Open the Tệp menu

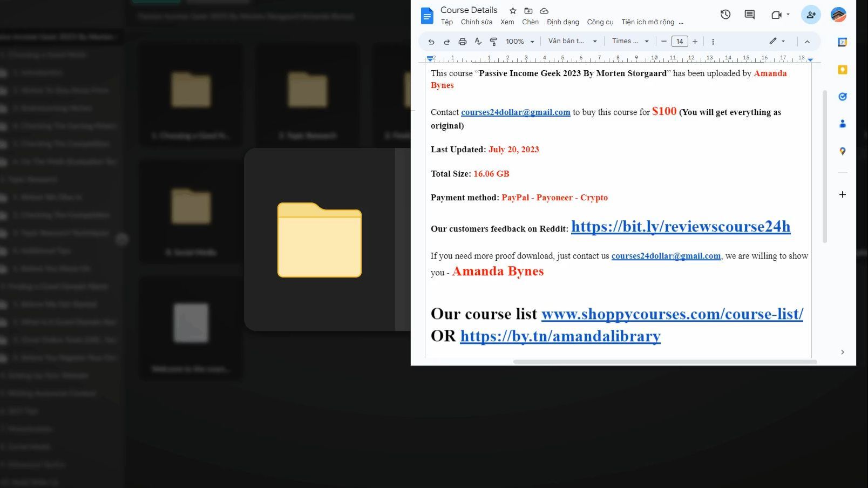pyautogui.click(x=447, y=22)
